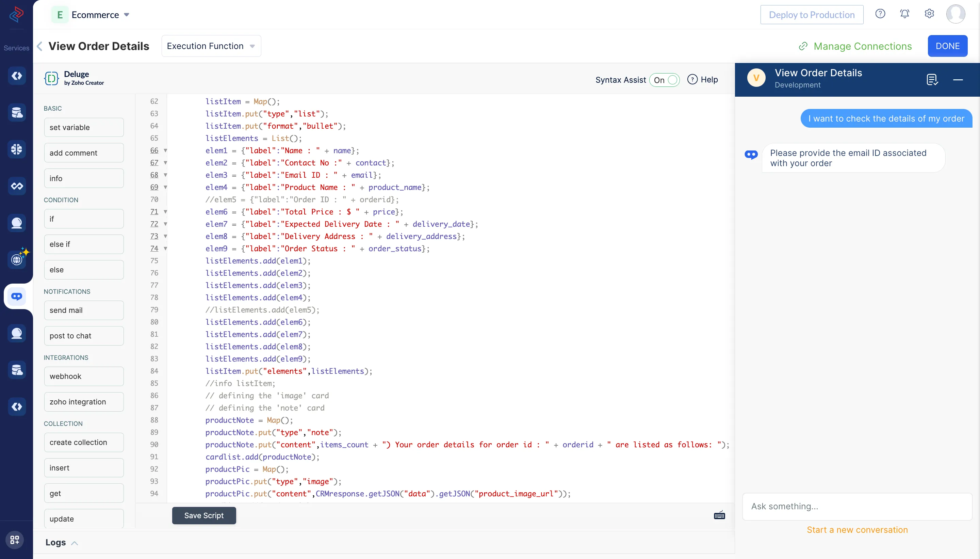This screenshot has height=559, width=980.
Task: Insert the post to chat snippet
Action: [x=84, y=336]
